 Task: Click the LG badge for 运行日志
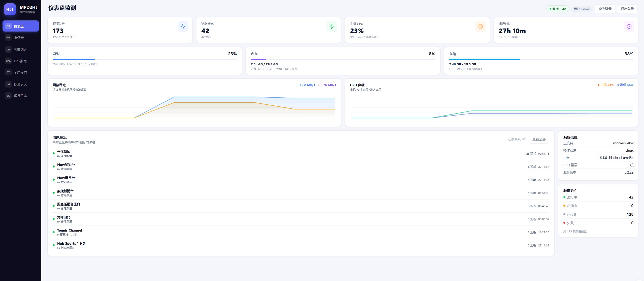click(x=8, y=96)
